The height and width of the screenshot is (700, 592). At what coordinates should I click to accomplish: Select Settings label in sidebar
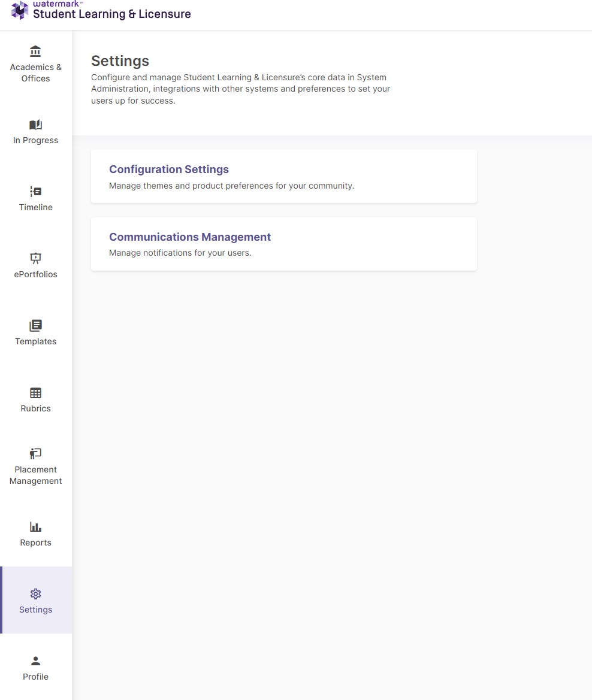click(x=36, y=610)
